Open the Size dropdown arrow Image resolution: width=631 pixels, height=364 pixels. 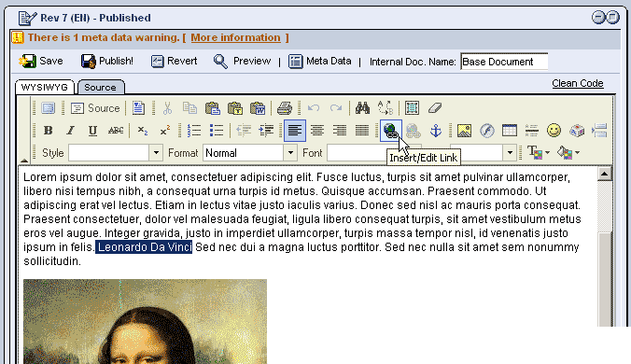[x=510, y=153]
